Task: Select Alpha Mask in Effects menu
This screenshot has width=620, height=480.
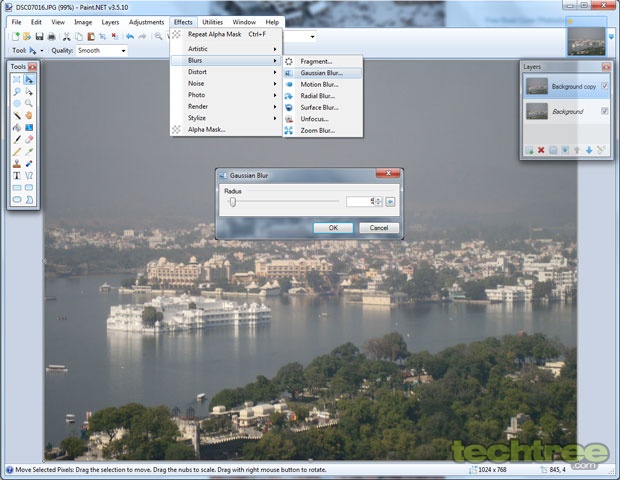Action: [226, 129]
